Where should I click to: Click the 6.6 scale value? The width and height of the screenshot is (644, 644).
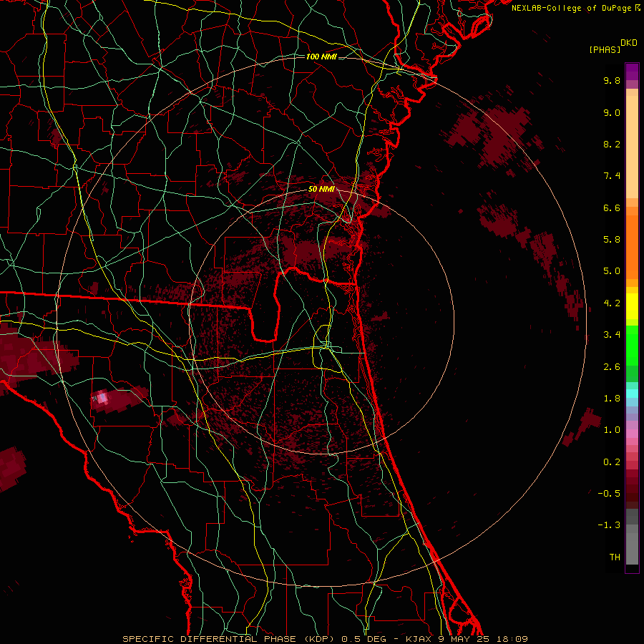(x=612, y=208)
